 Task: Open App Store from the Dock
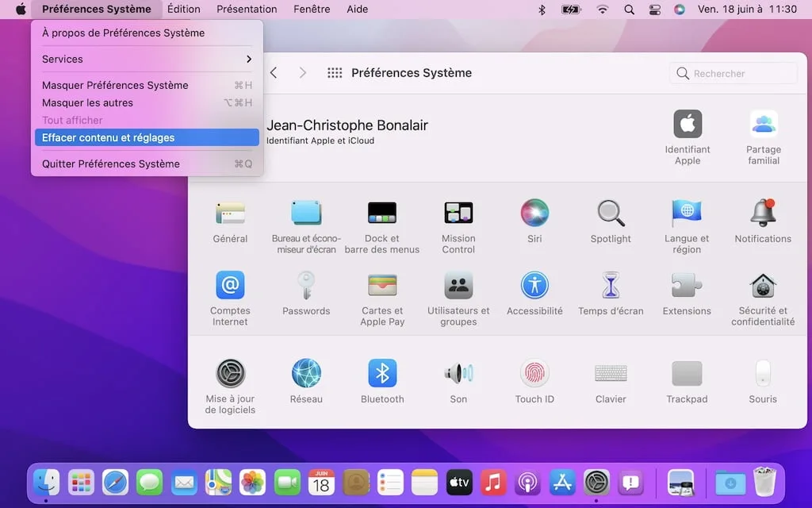(x=562, y=482)
